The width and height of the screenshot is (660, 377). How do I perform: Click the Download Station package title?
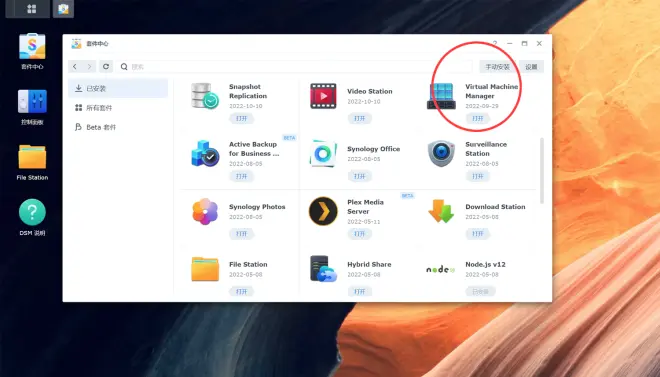(495, 207)
